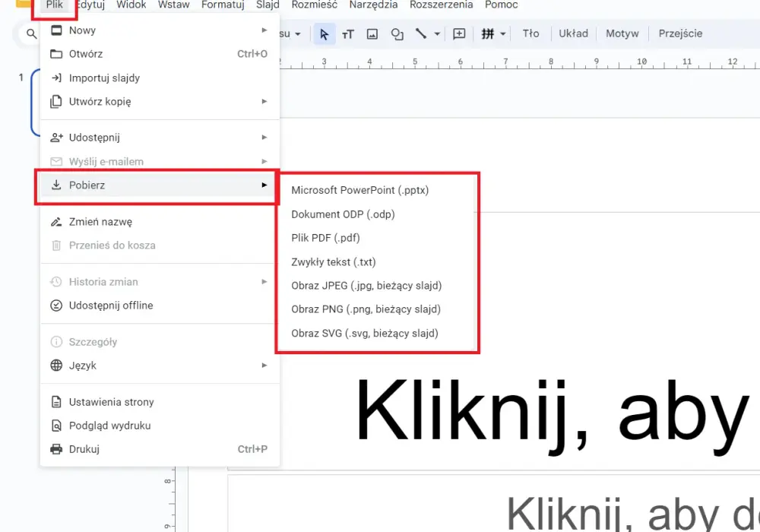Viewport: 760px width, 532px height.
Task: Open the Slajd menu
Action: coord(268,5)
